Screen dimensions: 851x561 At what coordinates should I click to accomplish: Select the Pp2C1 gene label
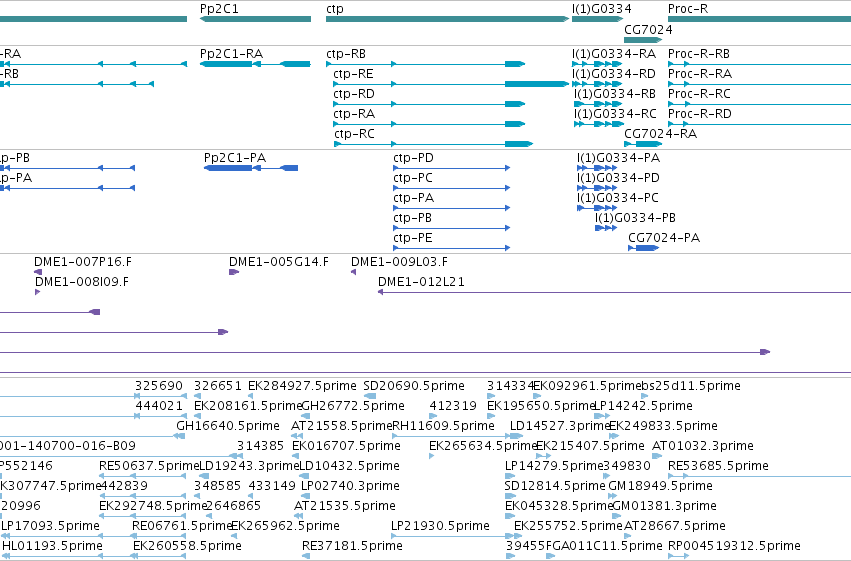click(219, 9)
